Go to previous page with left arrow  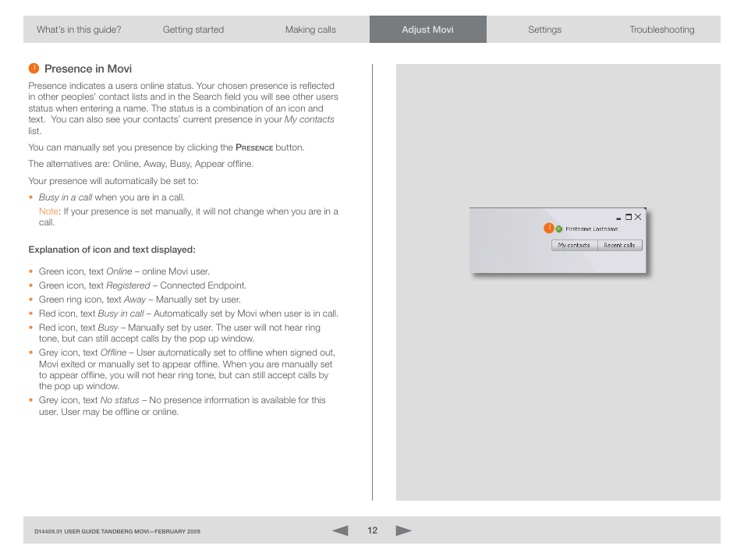[x=340, y=530]
